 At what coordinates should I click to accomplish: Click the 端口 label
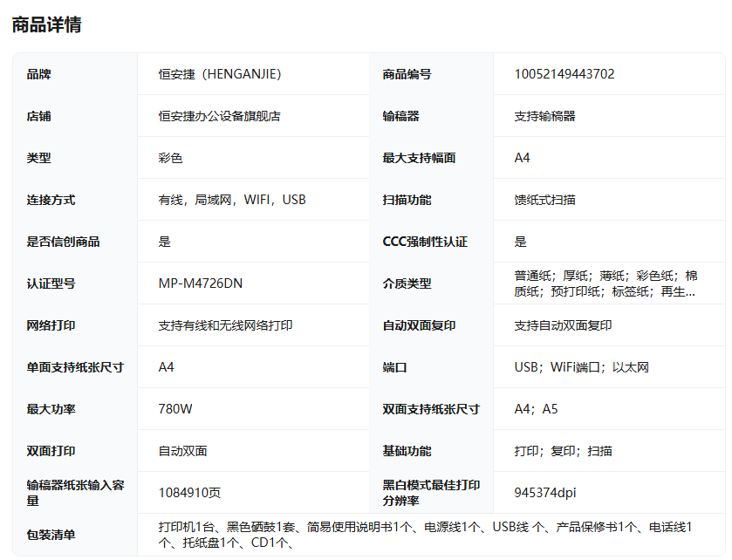[x=394, y=367]
